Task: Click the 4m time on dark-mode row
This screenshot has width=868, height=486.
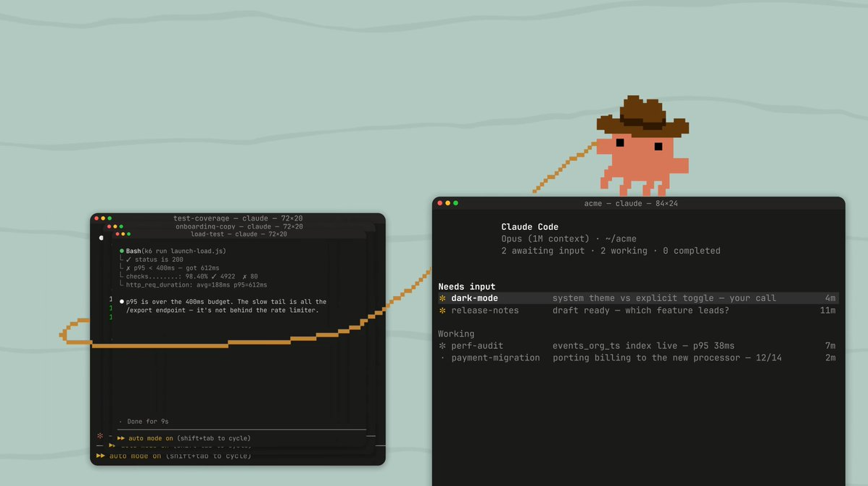Action: click(830, 298)
